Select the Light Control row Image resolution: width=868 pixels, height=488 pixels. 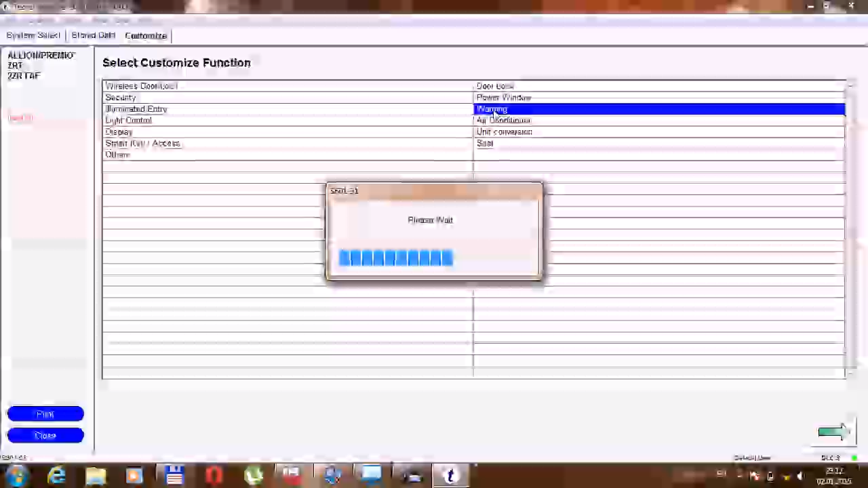pos(288,121)
